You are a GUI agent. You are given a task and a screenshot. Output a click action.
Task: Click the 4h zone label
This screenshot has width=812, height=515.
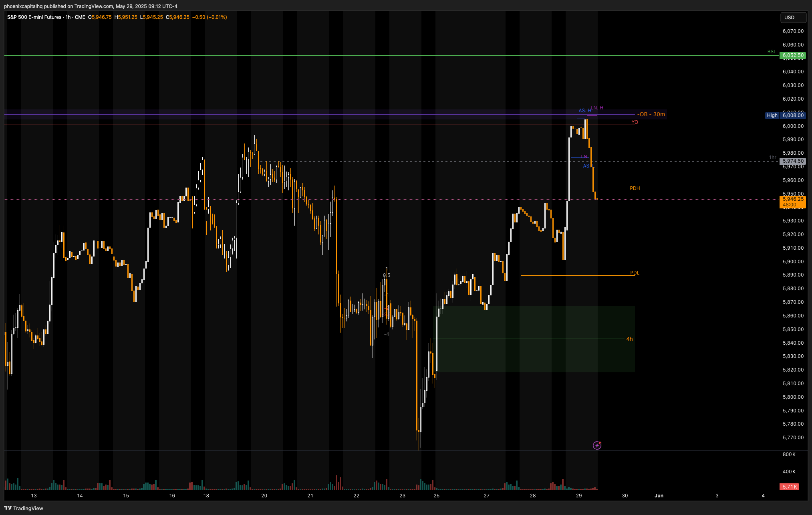[x=629, y=339]
